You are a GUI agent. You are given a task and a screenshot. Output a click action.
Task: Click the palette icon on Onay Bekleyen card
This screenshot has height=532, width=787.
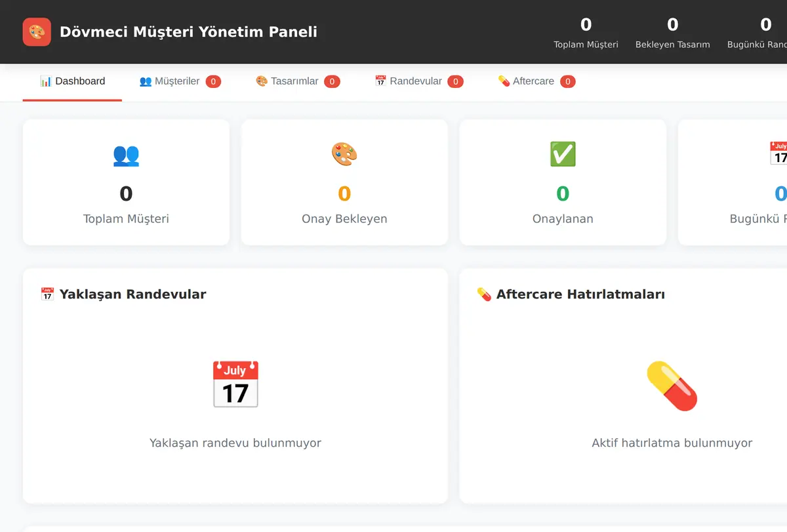344,155
